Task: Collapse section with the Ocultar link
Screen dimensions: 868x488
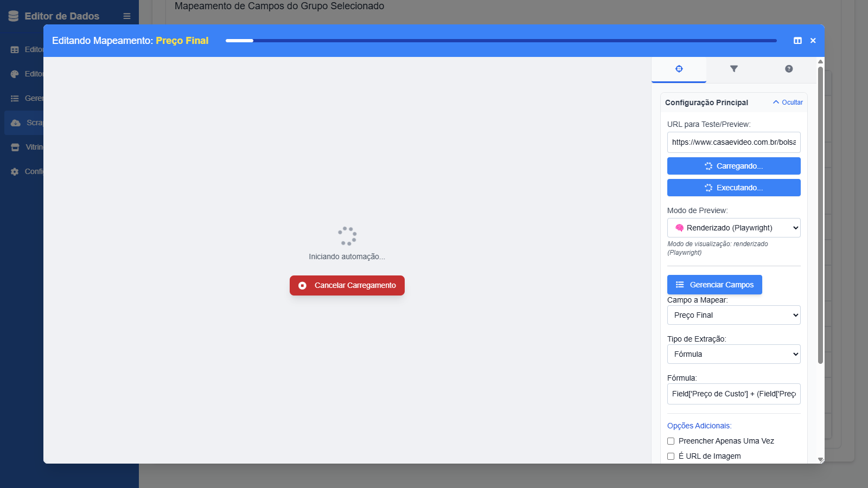Action: [x=788, y=102]
